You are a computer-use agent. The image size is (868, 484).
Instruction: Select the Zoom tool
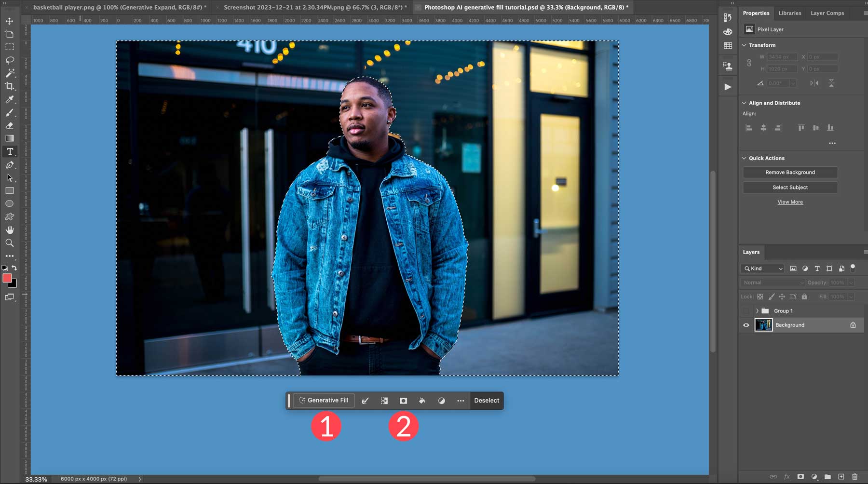[x=10, y=243]
